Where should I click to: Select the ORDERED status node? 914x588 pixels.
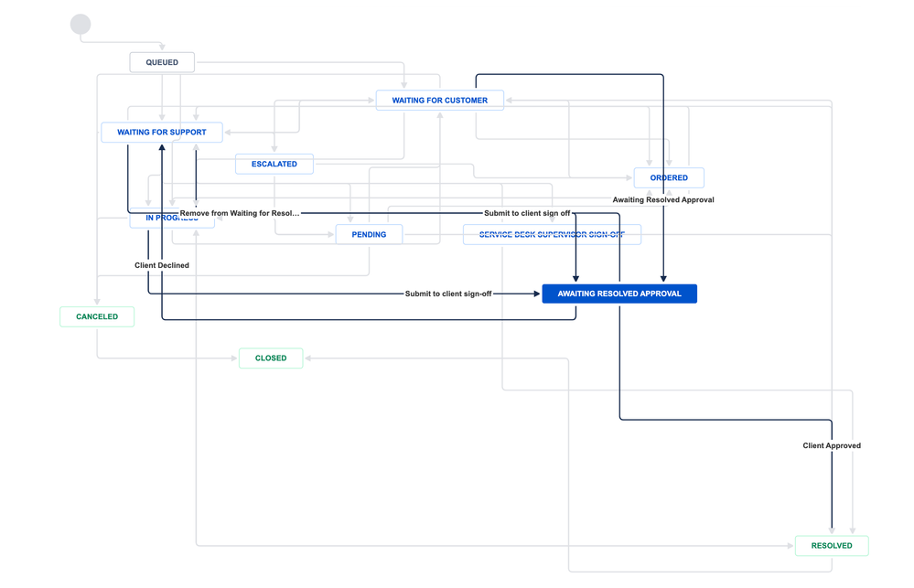(x=669, y=177)
